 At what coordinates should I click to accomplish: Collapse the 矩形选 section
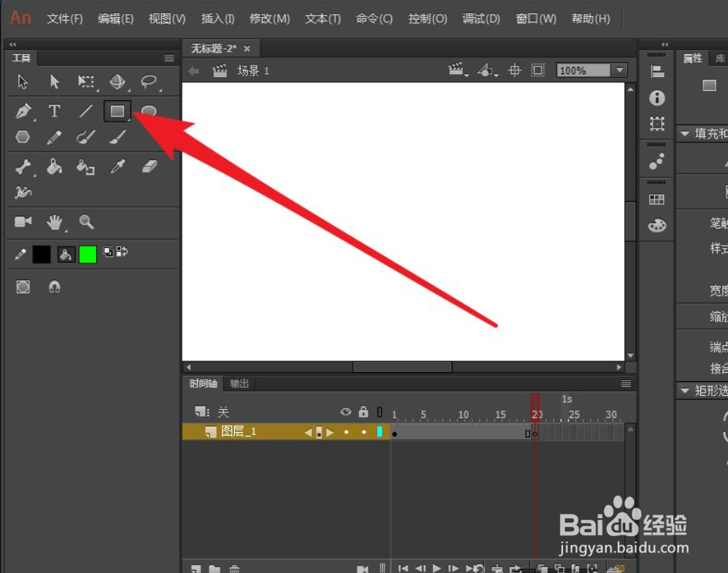tap(685, 391)
